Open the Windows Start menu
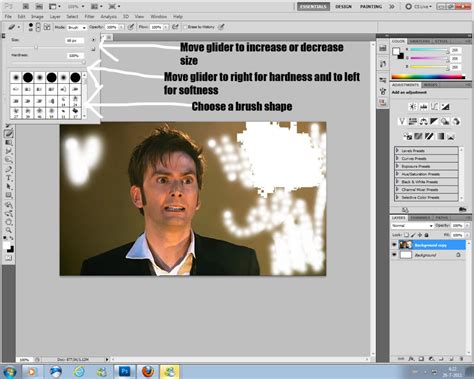Viewport: 474px width, 379px height. (x=9, y=371)
